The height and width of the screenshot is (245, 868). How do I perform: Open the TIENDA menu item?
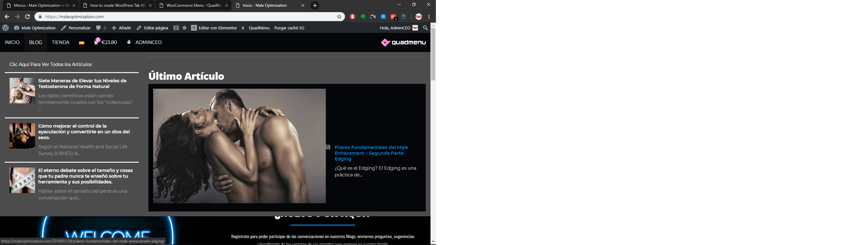click(x=61, y=42)
